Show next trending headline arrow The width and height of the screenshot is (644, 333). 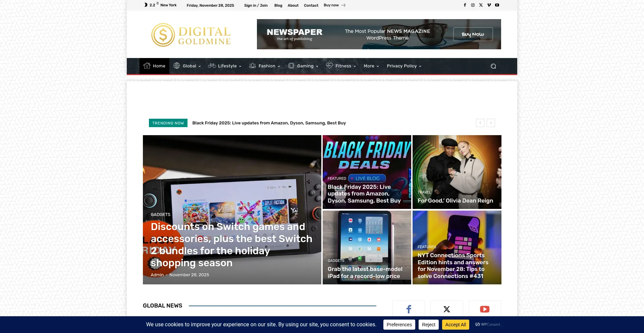pyautogui.click(x=491, y=123)
